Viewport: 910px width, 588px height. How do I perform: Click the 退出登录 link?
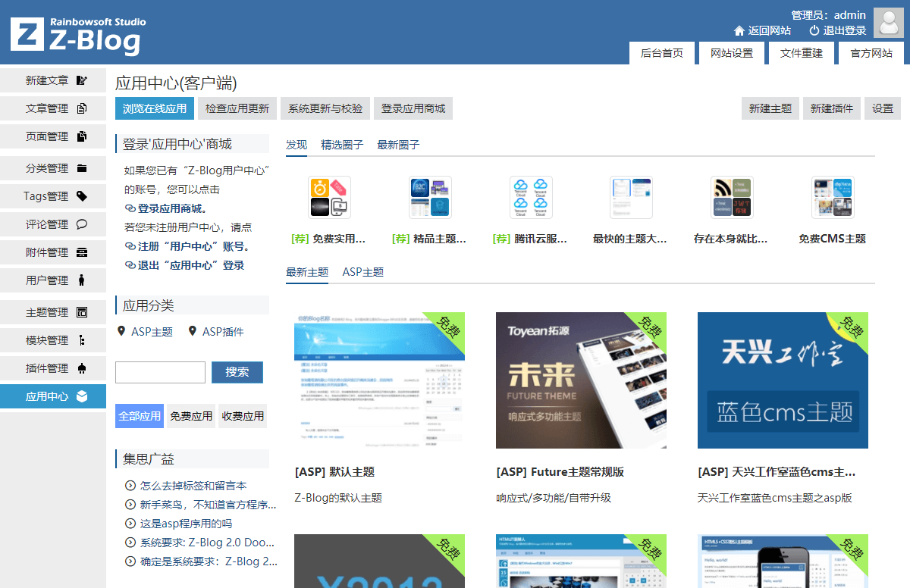coord(845,31)
